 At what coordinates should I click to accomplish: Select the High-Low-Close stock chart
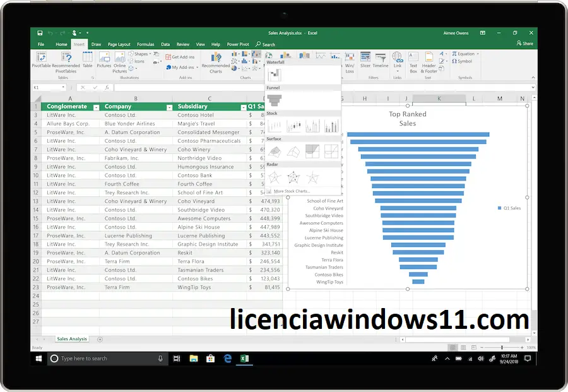coord(275,126)
